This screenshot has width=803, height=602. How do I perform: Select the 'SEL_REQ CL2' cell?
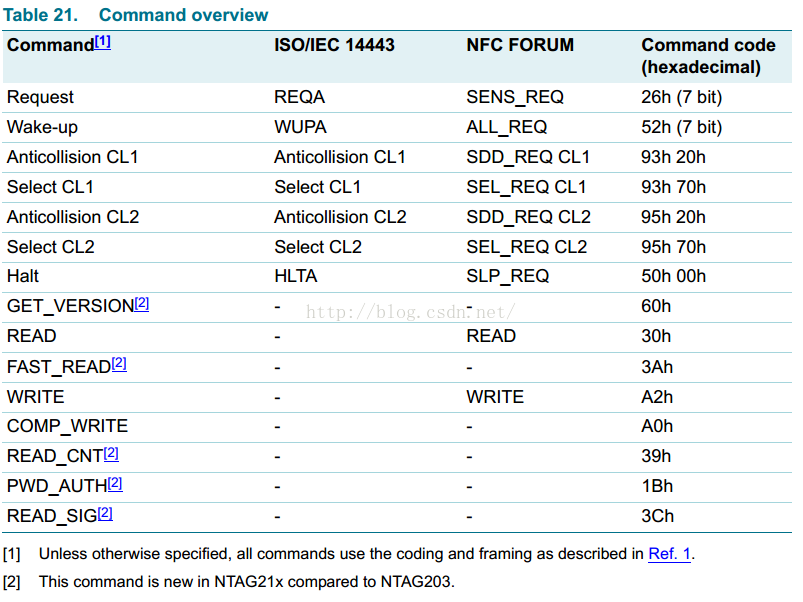click(x=526, y=247)
